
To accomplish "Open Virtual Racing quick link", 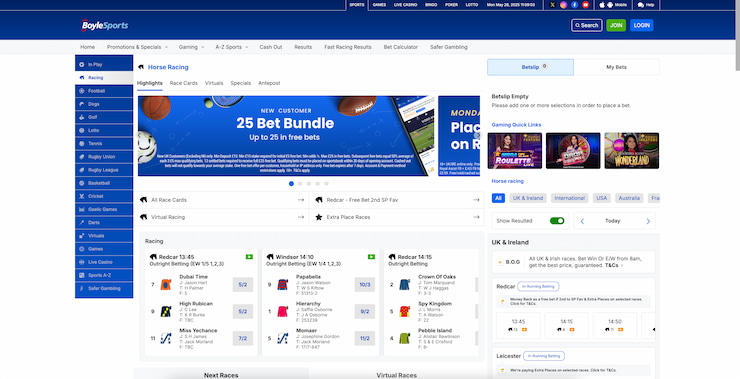I will [x=223, y=217].
